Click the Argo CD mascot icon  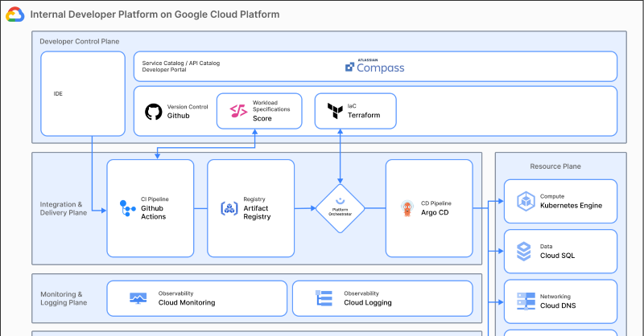pyautogui.click(x=407, y=208)
